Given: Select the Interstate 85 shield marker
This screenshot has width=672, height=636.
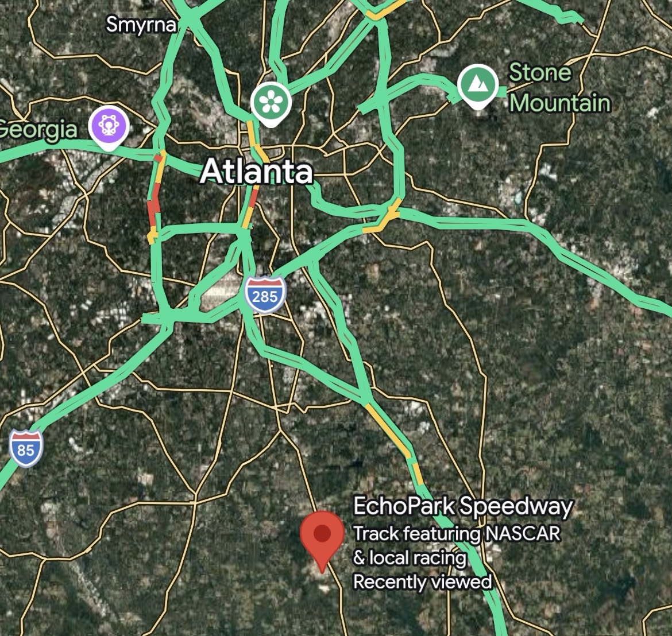Looking at the screenshot, I should tap(26, 448).
